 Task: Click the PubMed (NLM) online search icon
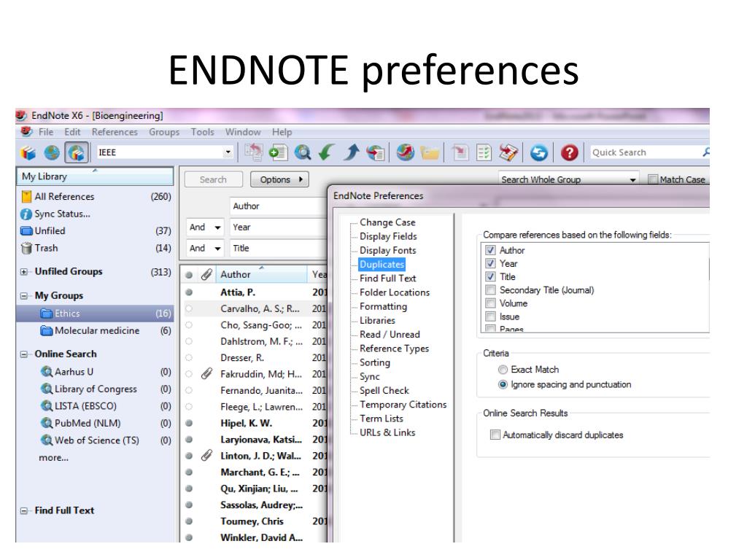[x=46, y=423]
